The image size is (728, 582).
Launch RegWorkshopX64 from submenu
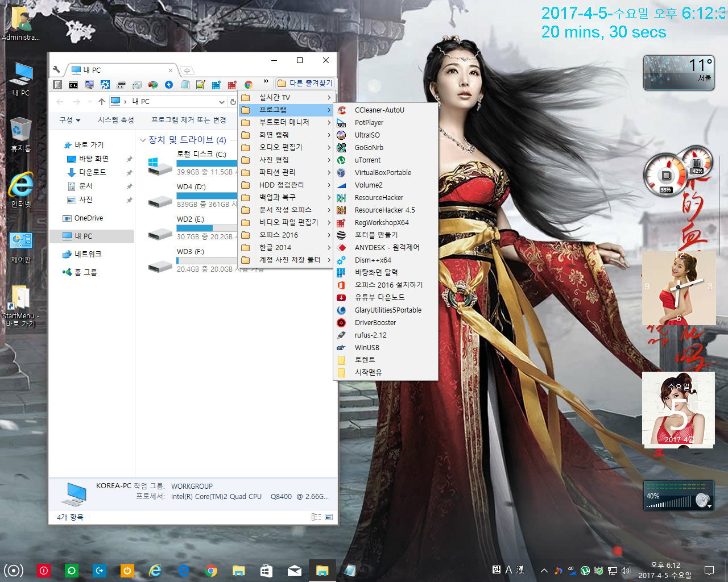tap(386, 223)
